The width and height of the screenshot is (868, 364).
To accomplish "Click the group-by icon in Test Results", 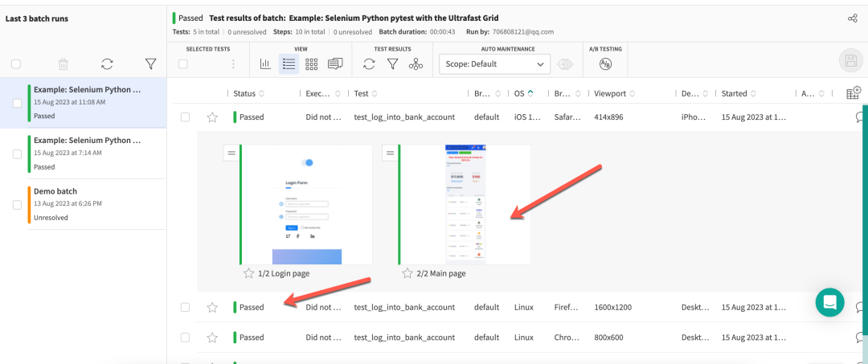I will tap(416, 64).
